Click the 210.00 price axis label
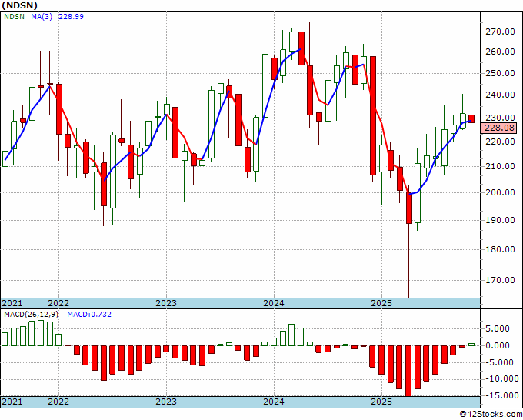Viewport: 523px width, 420px height. click(x=499, y=166)
